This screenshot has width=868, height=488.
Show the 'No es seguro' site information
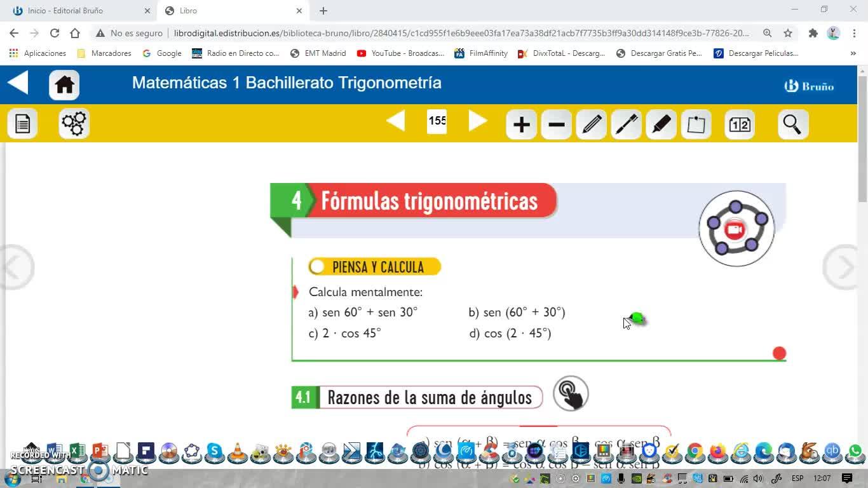pos(130,33)
